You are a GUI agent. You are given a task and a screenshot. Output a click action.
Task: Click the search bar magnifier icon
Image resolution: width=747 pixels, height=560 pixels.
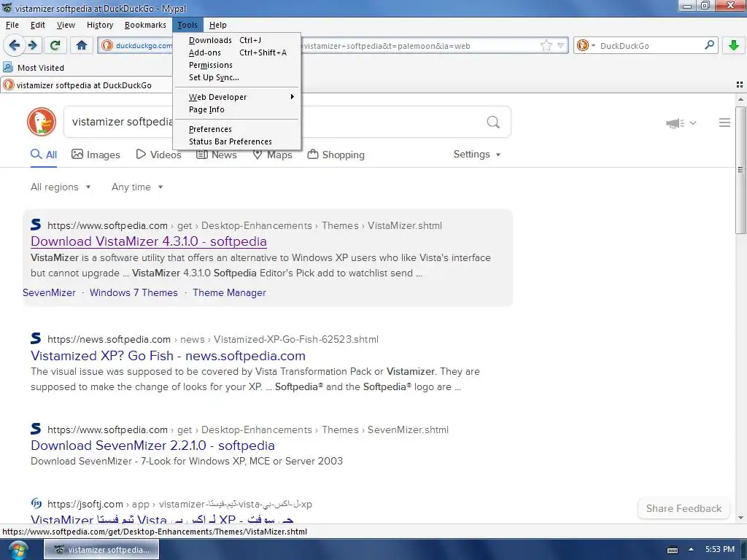tap(709, 45)
